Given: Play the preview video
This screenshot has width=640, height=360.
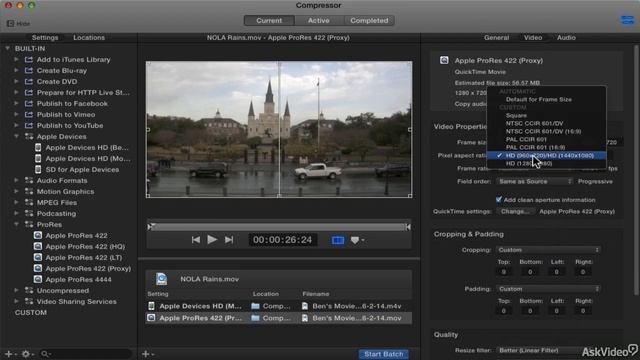Looking at the screenshot, I should point(212,240).
